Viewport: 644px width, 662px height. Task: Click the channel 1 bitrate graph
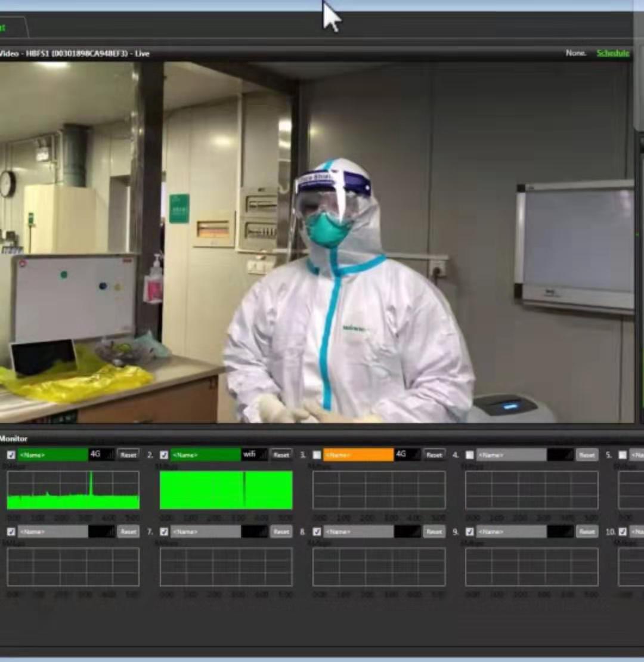(73, 490)
